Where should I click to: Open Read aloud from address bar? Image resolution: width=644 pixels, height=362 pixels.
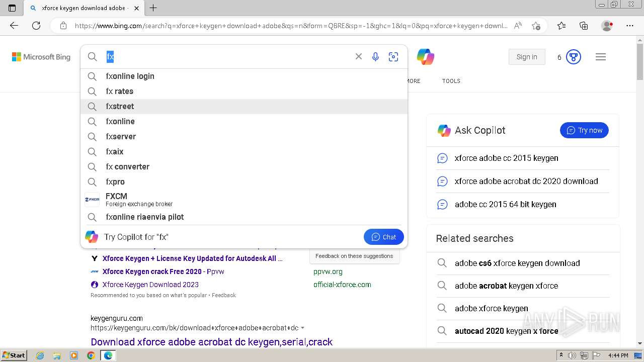click(518, 26)
